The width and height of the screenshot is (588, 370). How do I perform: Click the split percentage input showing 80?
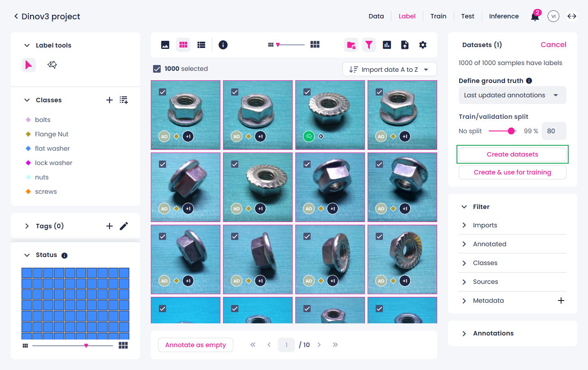pos(554,131)
